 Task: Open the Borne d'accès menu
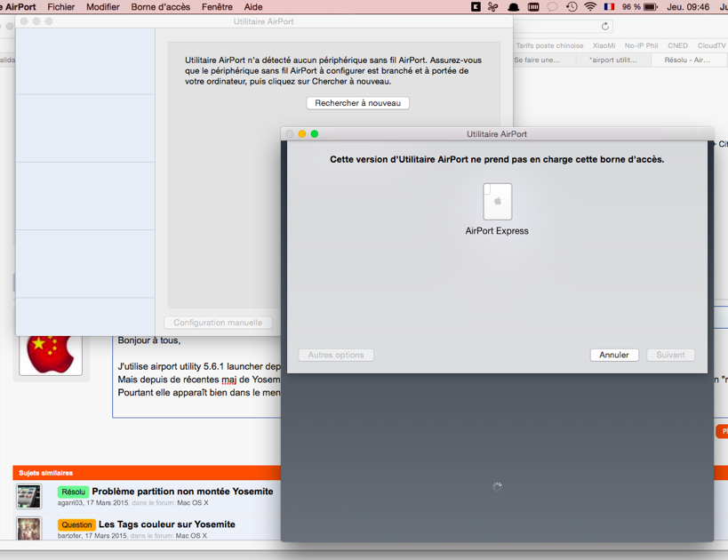pyautogui.click(x=161, y=7)
